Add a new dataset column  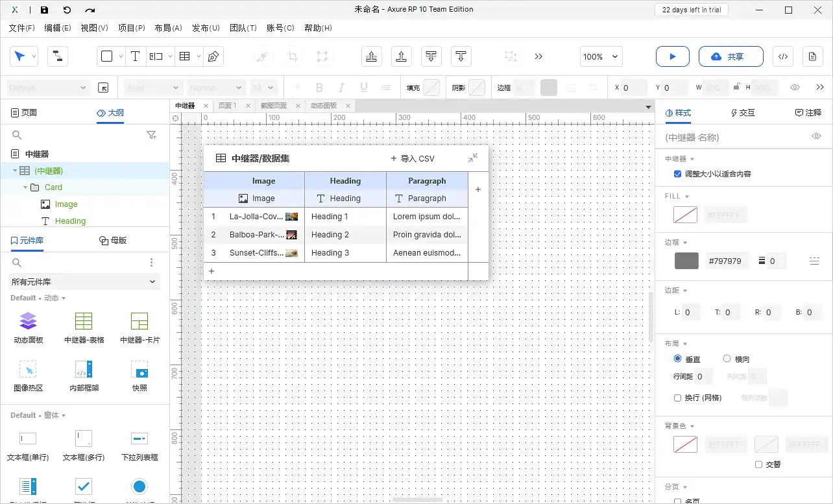pos(478,189)
